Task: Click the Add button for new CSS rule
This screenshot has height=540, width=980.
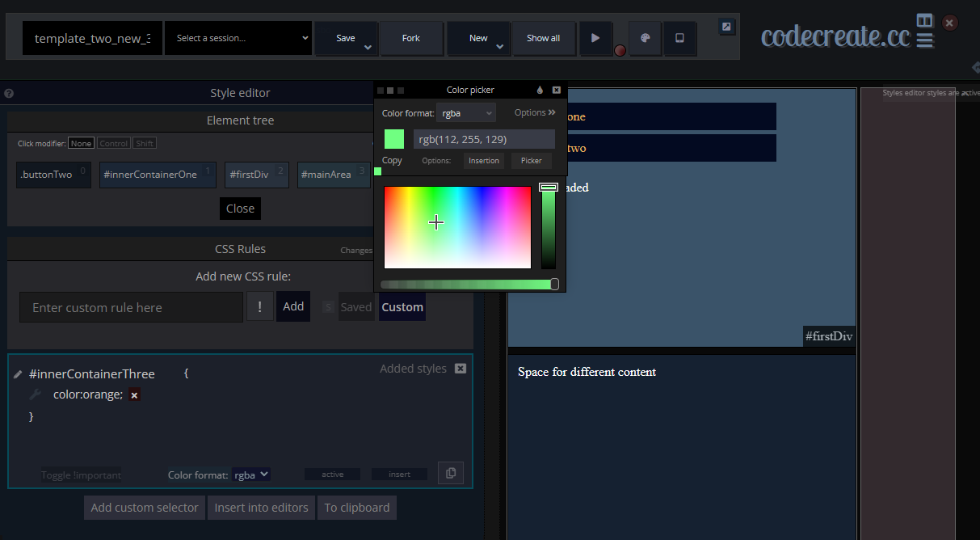Action: coord(293,306)
